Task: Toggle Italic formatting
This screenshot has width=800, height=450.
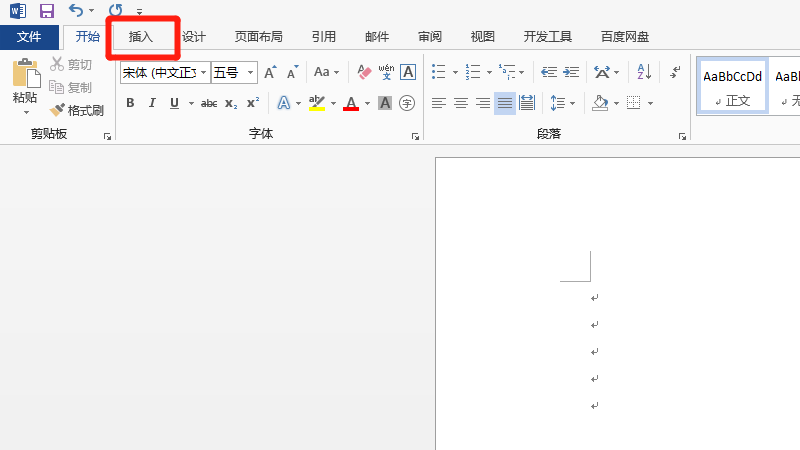Action: click(153, 103)
